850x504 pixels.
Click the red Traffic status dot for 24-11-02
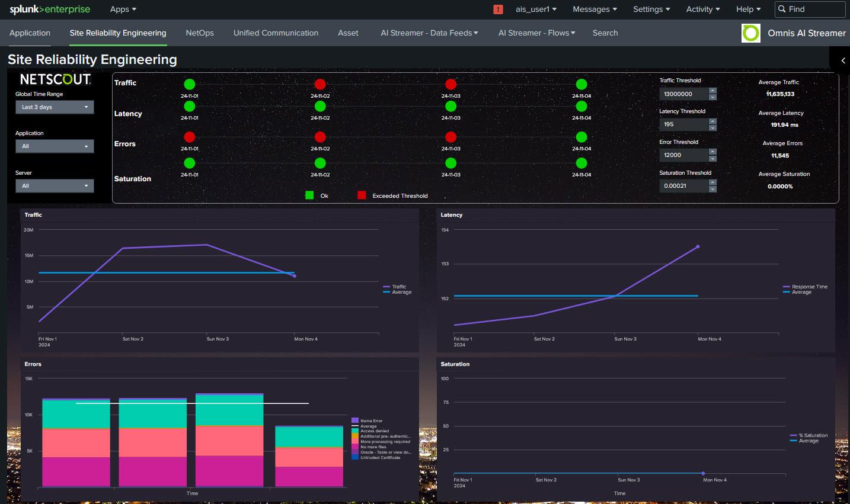(x=320, y=85)
